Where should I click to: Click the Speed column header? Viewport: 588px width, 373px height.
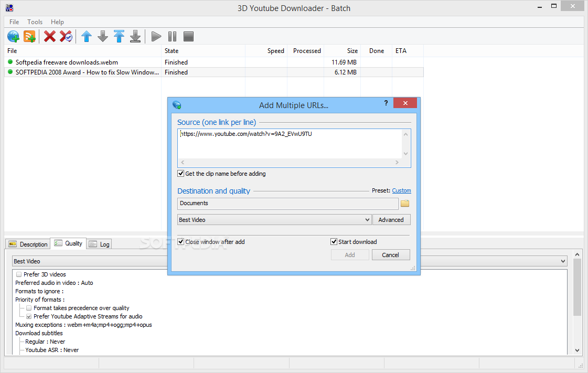tap(266, 50)
